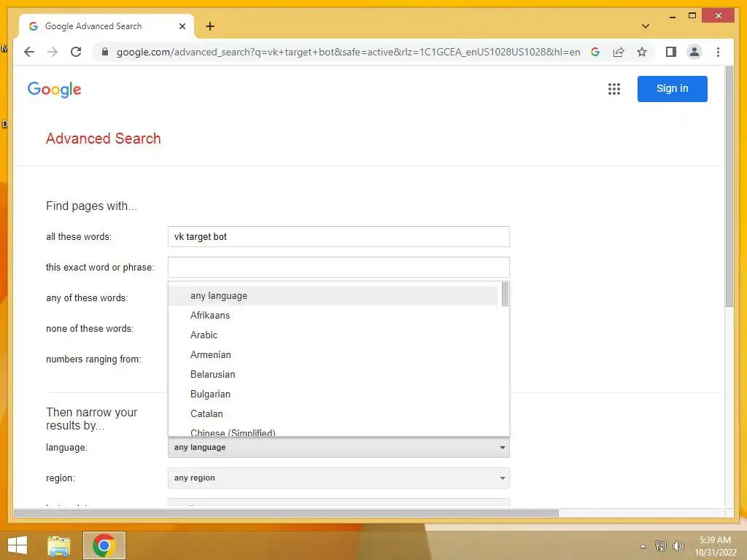Click the 'Advanced Search' heading
Image resolution: width=747 pixels, height=560 pixels.
104,139
